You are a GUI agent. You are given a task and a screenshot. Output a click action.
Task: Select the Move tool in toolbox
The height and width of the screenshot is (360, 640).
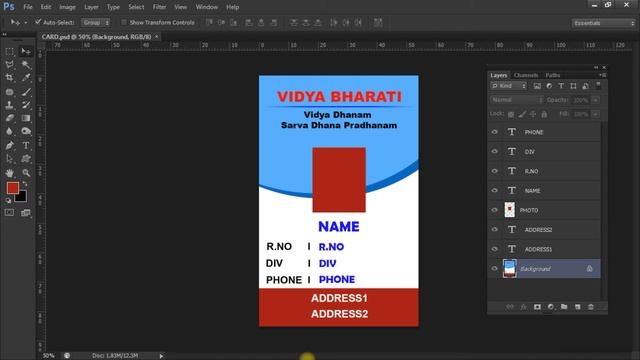26,51
